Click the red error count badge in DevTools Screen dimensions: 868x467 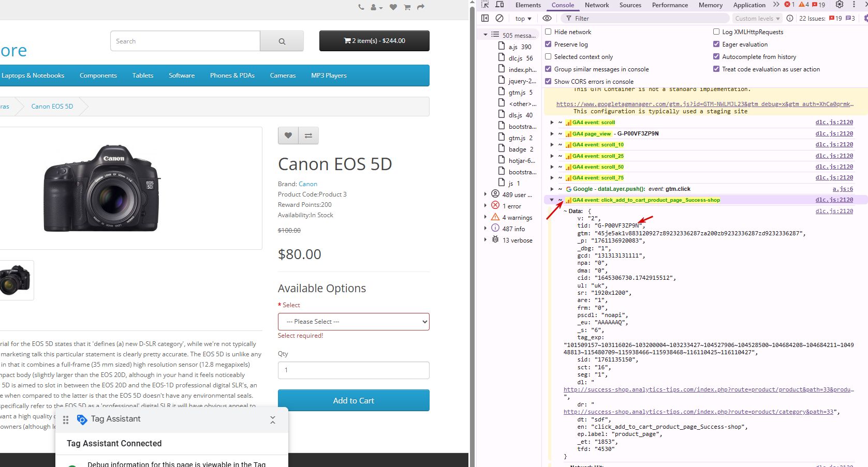point(789,5)
